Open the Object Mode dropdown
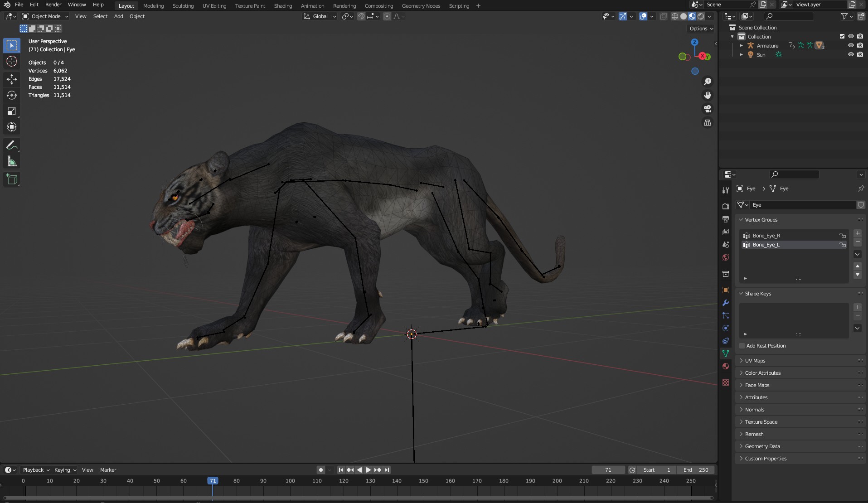The width and height of the screenshot is (868, 503). (x=46, y=16)
